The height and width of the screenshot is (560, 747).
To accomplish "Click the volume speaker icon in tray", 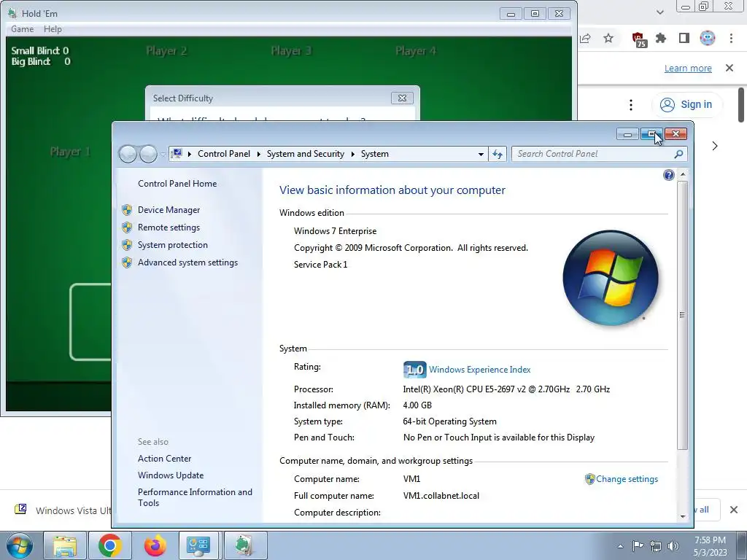I will pyautogui.click(x=673, y=546).
